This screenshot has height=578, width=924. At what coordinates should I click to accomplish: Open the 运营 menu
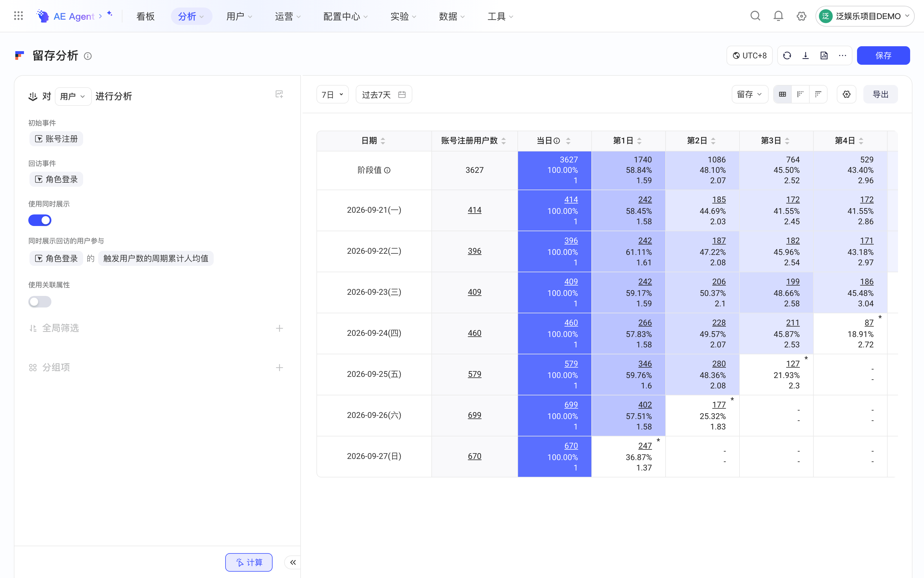pyautogui.click(x=288, y=16)
